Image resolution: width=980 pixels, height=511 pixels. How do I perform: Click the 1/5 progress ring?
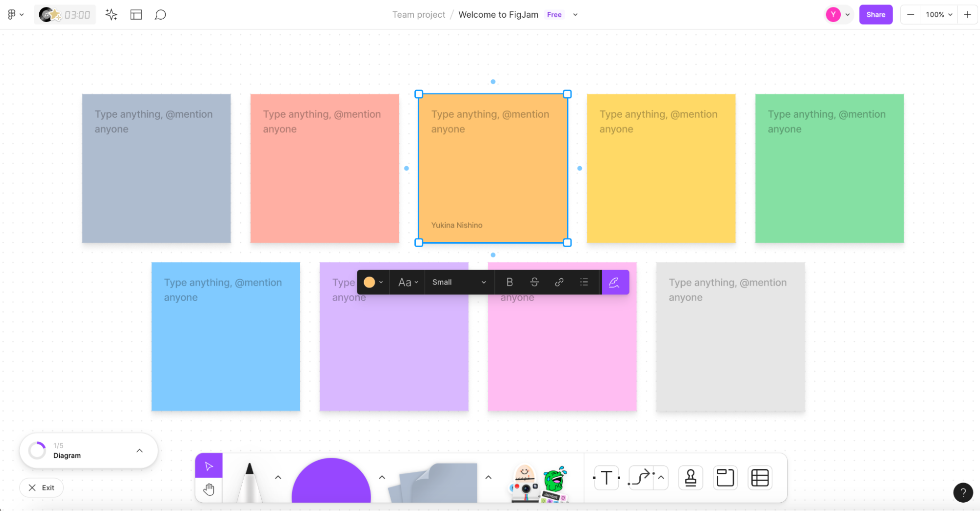click(37, 451)
